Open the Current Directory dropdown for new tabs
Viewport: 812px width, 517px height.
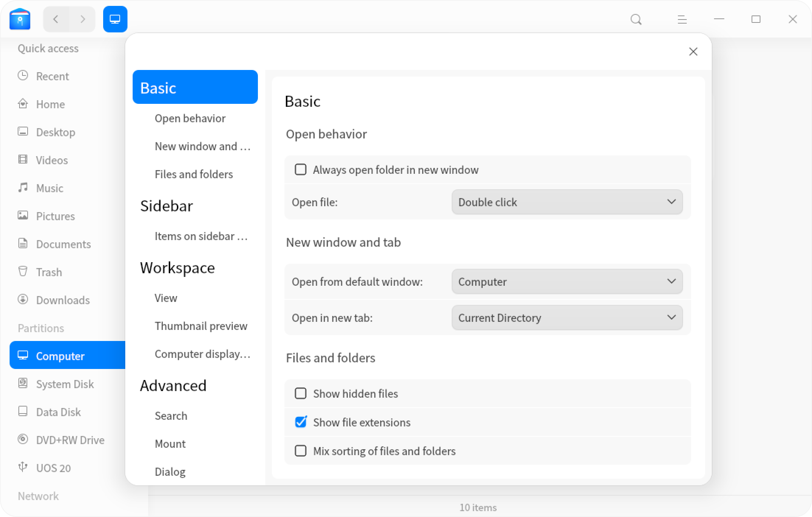(567, 317)
